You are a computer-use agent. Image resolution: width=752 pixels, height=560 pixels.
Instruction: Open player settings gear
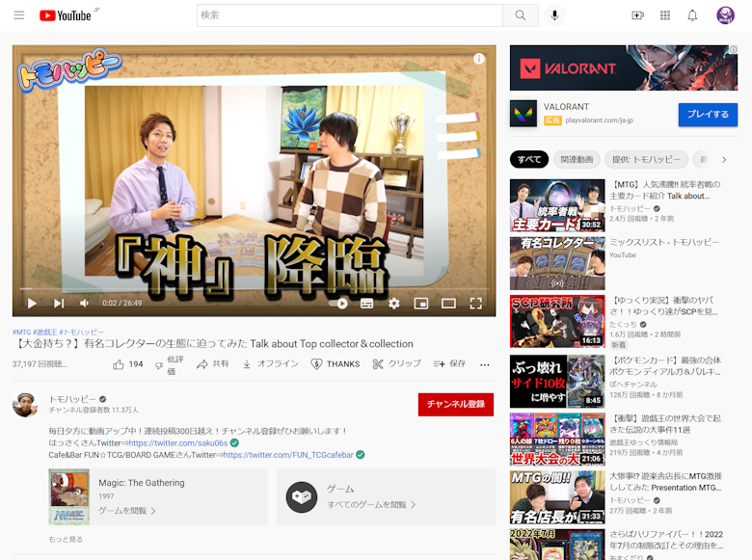393,303
